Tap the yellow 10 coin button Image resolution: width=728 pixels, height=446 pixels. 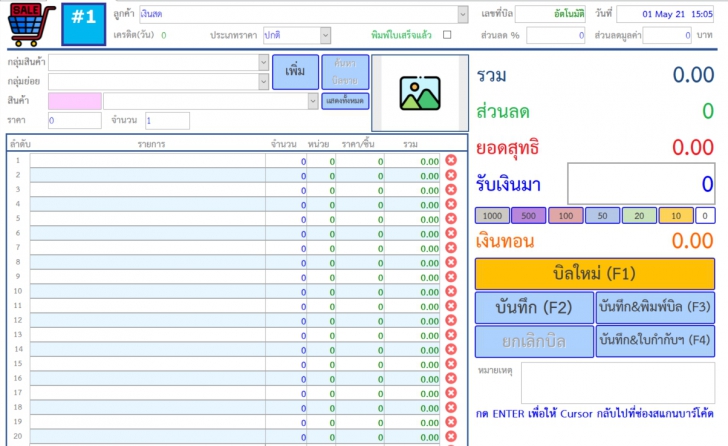pos(676,216)
